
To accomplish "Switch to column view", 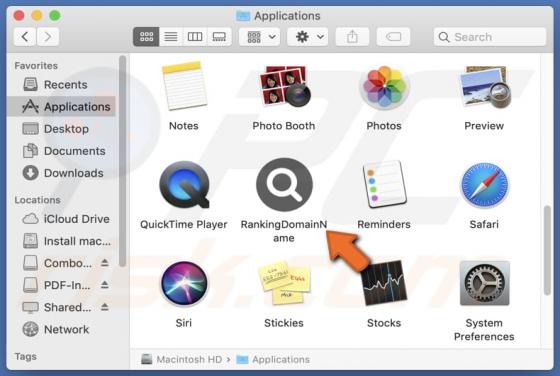I will click(x=195, y=37).
